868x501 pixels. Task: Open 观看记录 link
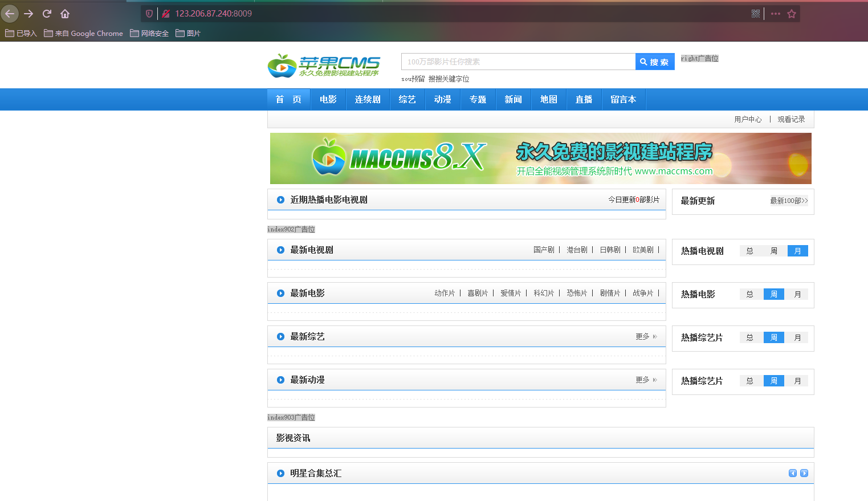(x=791, y=119)
